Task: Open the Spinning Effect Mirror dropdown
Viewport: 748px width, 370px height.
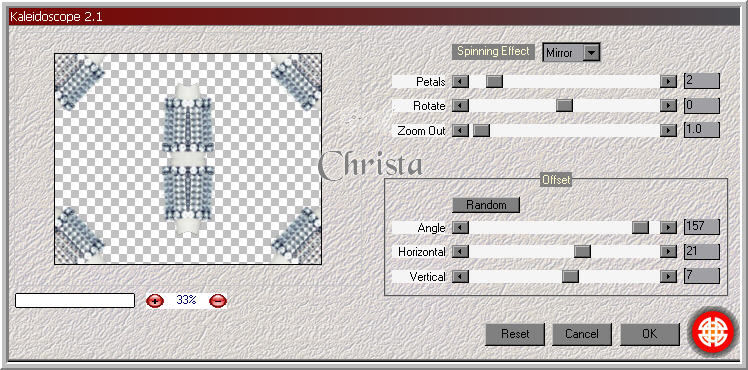Action: pyautogui.click(x=592, y=52)
